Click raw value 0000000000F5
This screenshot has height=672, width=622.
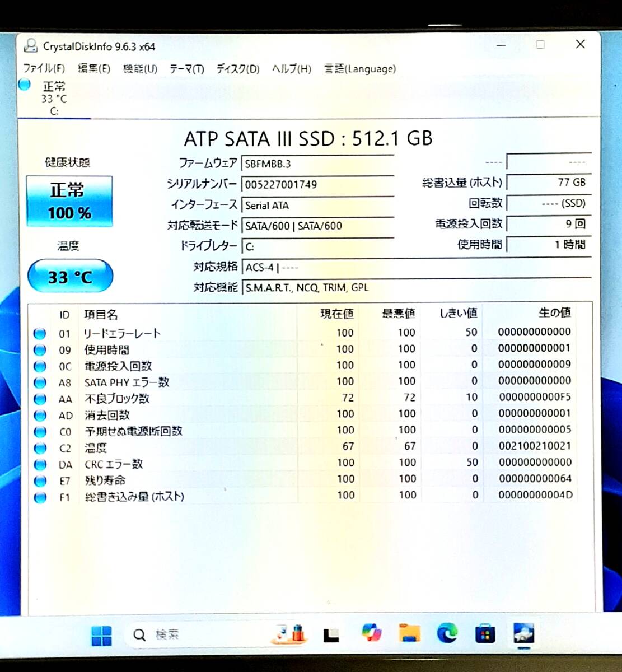pos(535,397)
